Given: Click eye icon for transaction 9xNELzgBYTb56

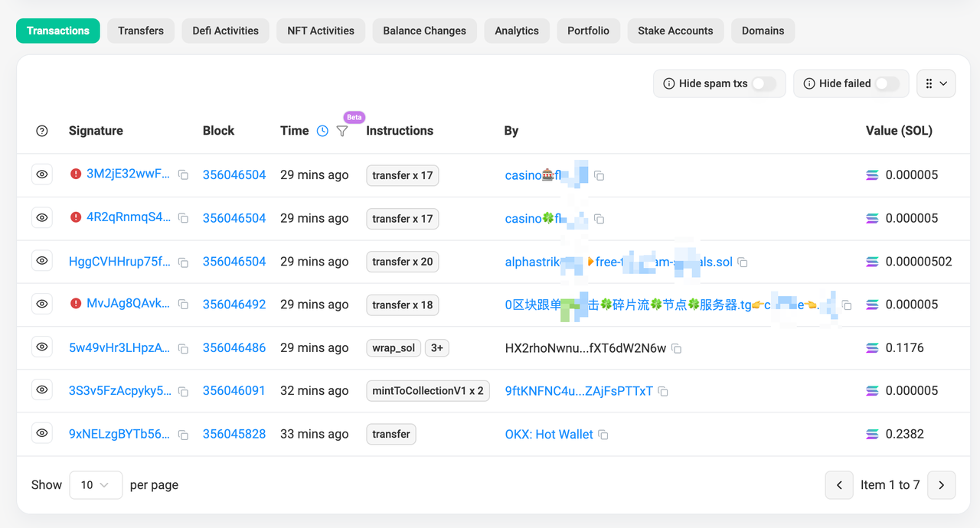Looking at the screenshot, I should point(42,433).
